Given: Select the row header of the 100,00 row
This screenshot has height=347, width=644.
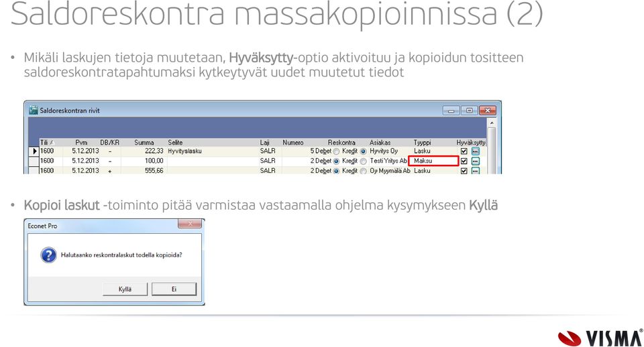Looking at the screenshot, I should click(x=34, y=161).
